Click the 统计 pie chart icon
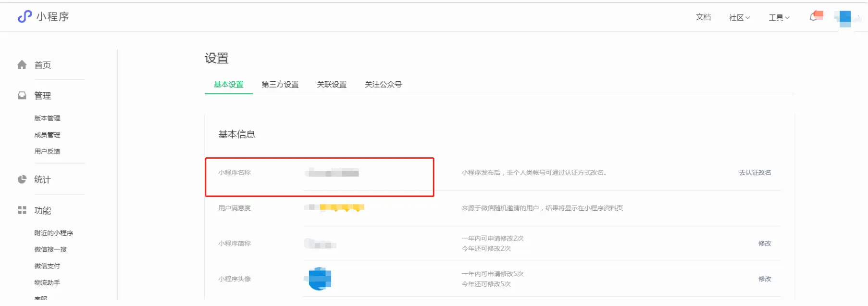The image size is (868, 306). click(x=22, y=179)
